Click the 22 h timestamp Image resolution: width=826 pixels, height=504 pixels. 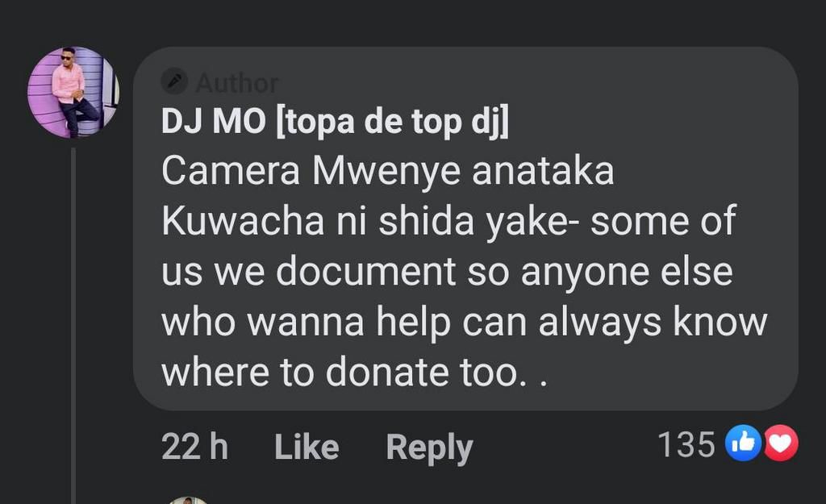194,447
